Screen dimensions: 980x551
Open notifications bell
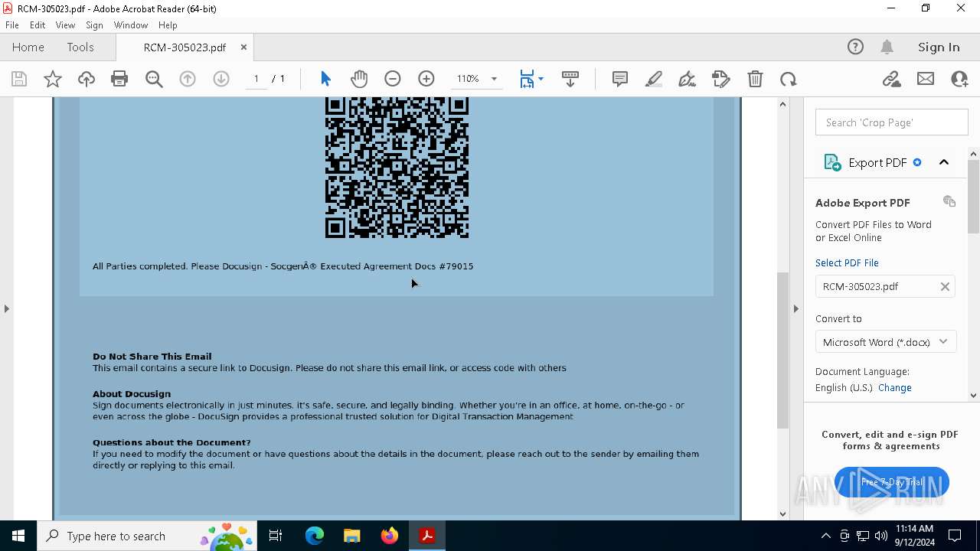[887, 47]
